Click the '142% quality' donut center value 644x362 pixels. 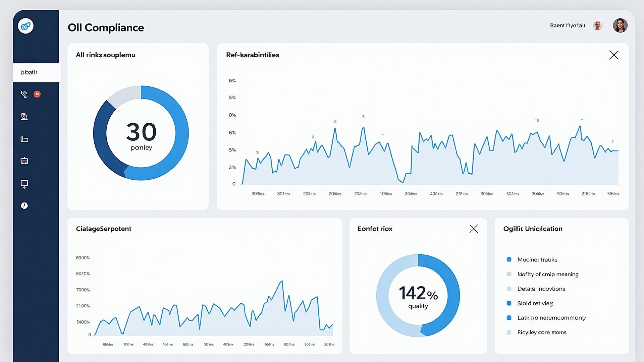pos(418,297)
